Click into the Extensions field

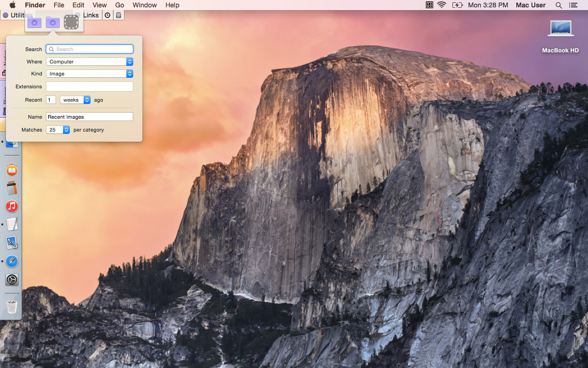click(90, 86)
